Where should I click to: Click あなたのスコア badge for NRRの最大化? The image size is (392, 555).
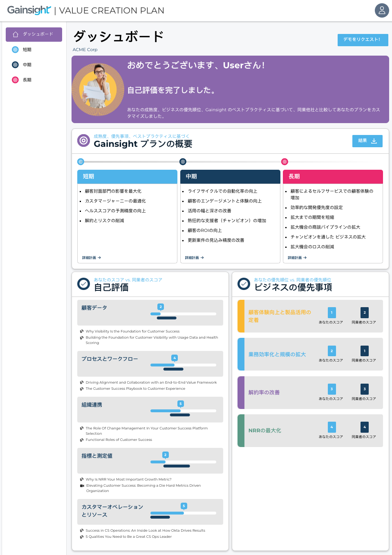pos(332,427)
